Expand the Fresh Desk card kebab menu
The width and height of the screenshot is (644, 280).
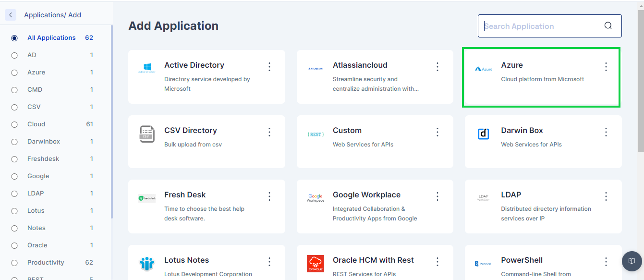269,196
